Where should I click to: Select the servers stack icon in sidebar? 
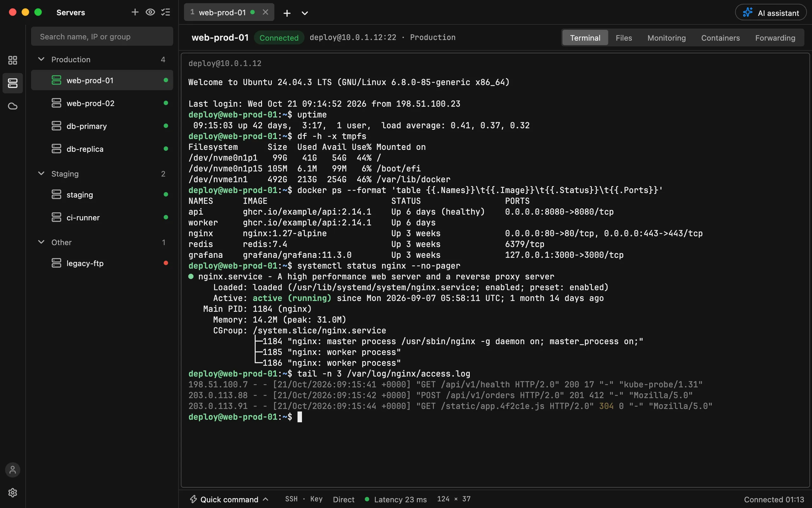[x=13, y=83]
